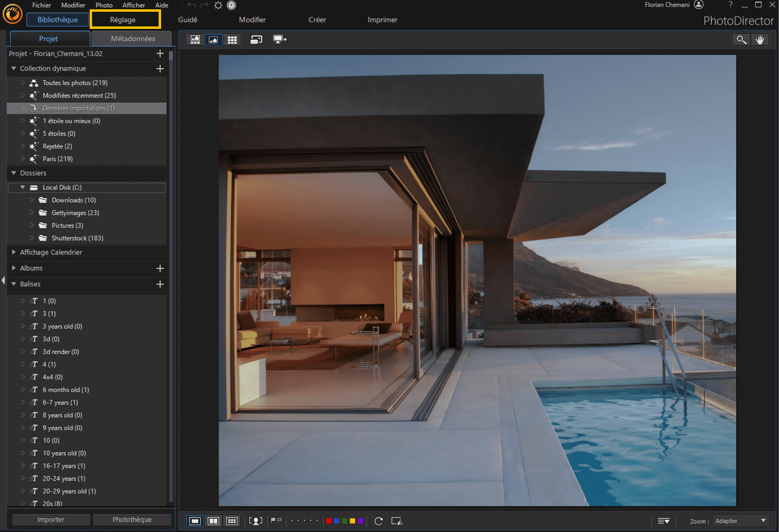Choose the show one photo layout icon
This screenshot has height=532, width=779.
click(x=195, y=521)
